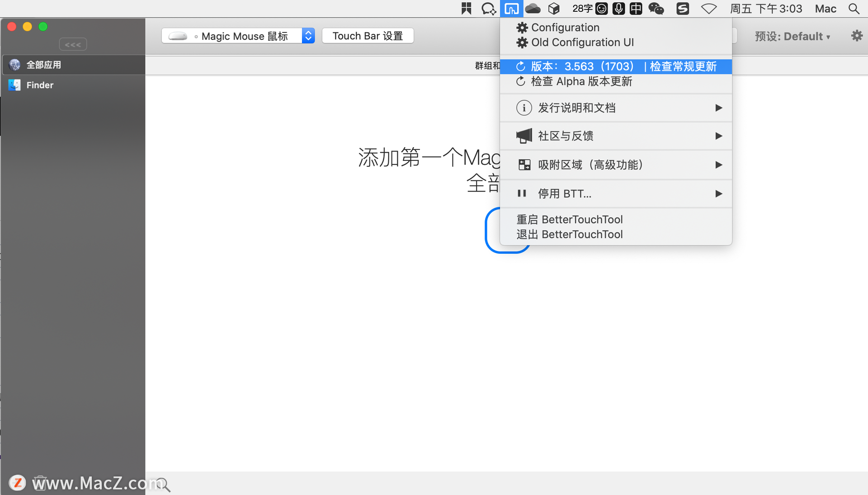Open Spotlight search magnifier

(x=854, y=9)
